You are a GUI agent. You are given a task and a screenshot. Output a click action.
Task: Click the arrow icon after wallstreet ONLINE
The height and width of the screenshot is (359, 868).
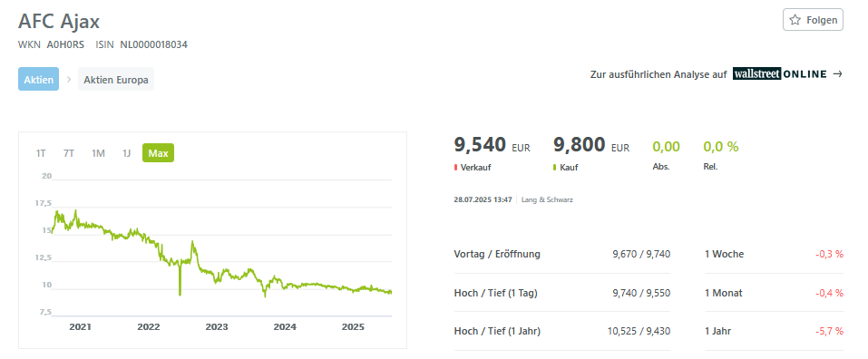tap(837, 74)
